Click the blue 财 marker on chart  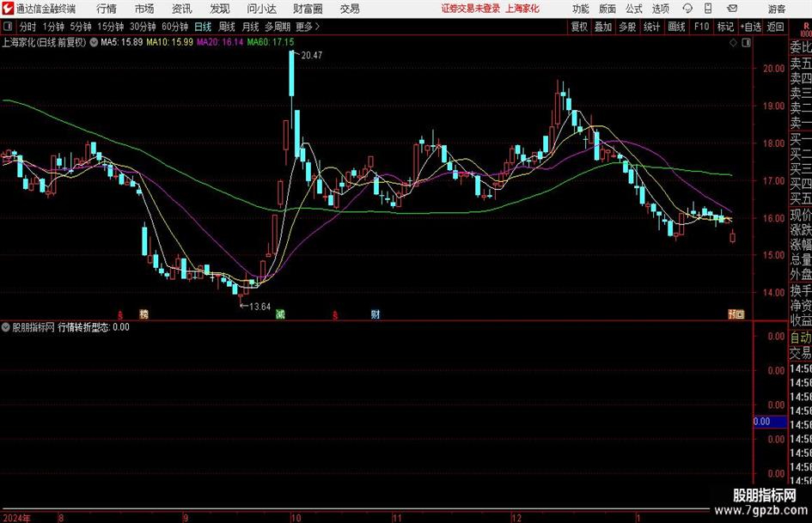tap(375, 313)
